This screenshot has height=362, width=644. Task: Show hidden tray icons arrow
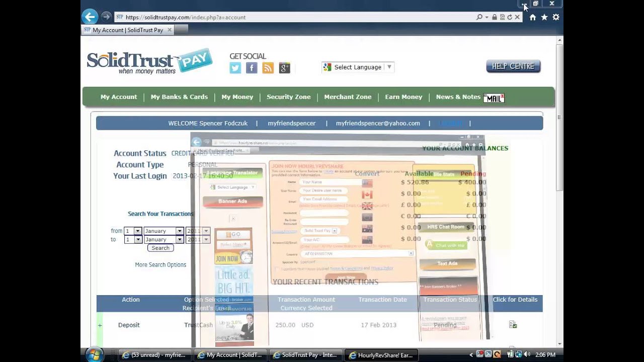point(471,355)
